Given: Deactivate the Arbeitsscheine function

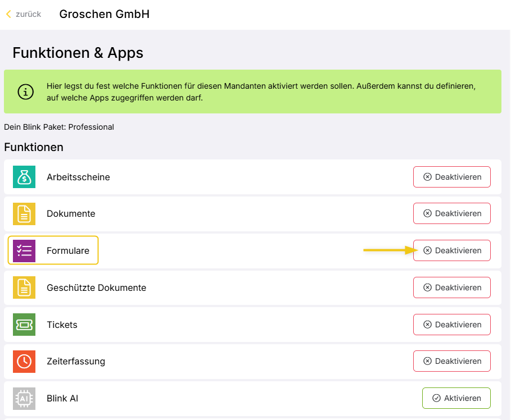Looking at the screenshot, I should coord(451,177).
